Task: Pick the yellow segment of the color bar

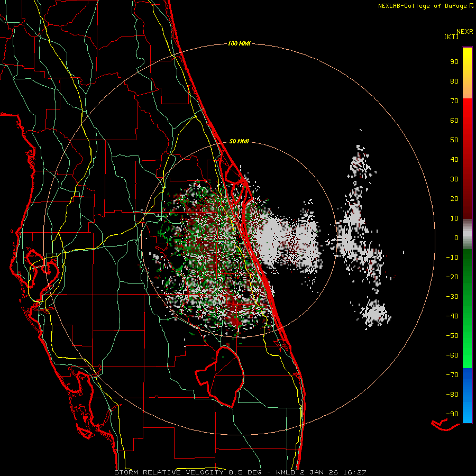Action: click(467, 73)
